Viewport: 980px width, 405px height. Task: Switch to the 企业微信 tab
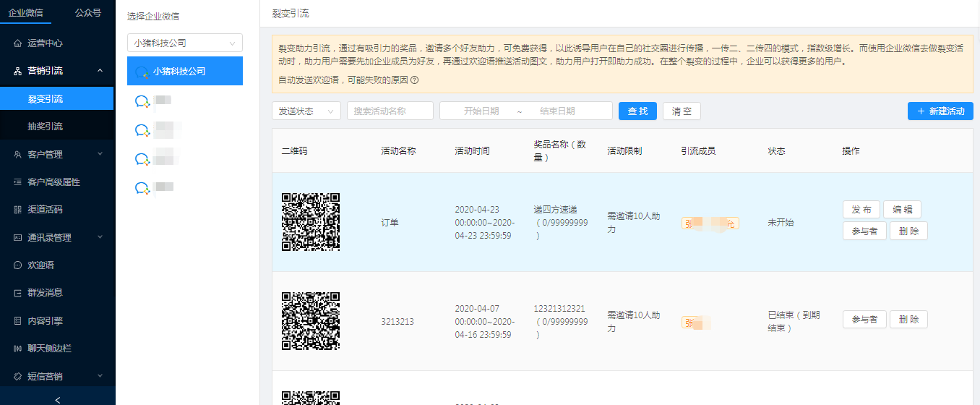(x=25, y=12)
